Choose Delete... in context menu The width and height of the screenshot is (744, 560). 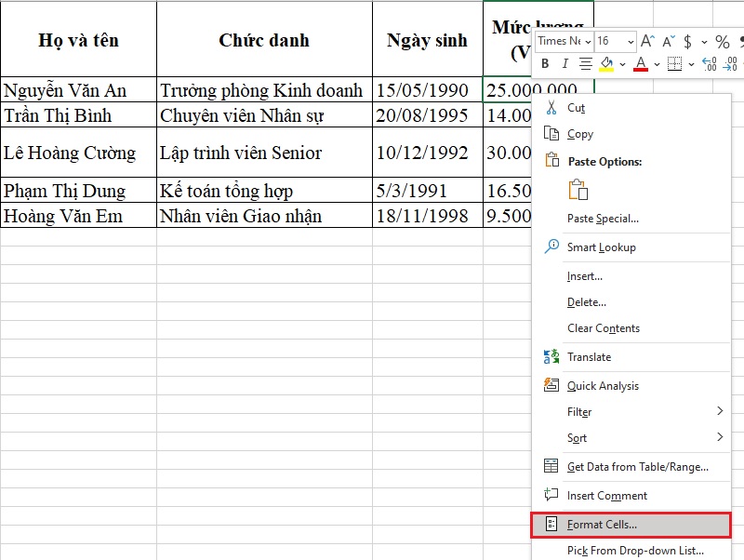pos(631,302)
